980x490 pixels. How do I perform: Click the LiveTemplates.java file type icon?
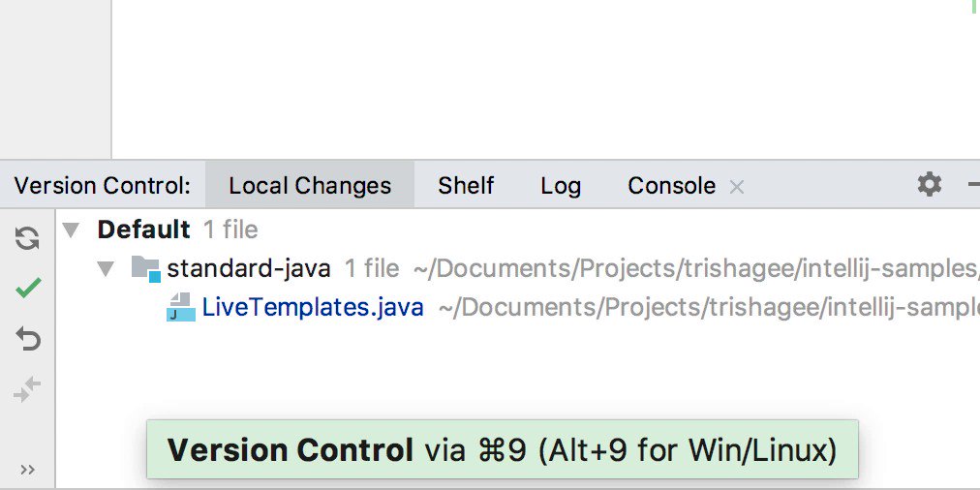(181, 307)
